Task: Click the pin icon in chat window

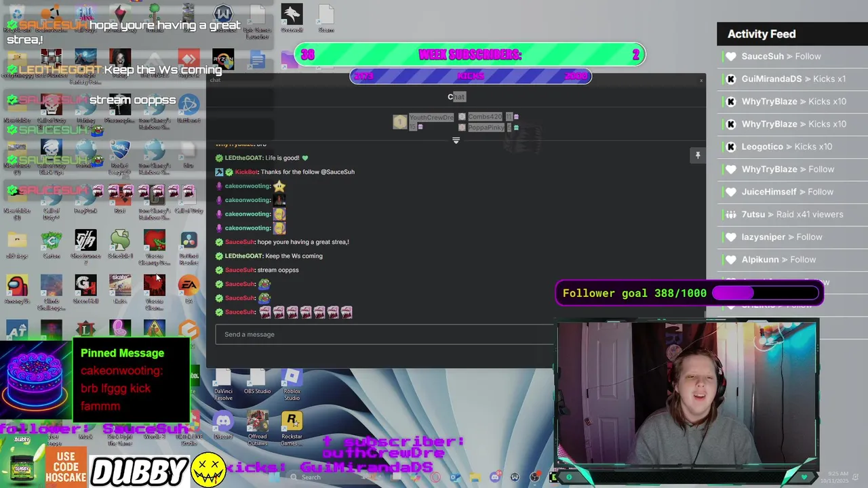Action: [x=697, y=156]
